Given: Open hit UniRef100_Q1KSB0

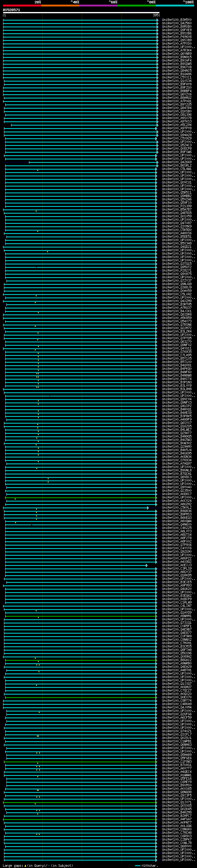Looking at the screenshot, I should coord(177,111).
